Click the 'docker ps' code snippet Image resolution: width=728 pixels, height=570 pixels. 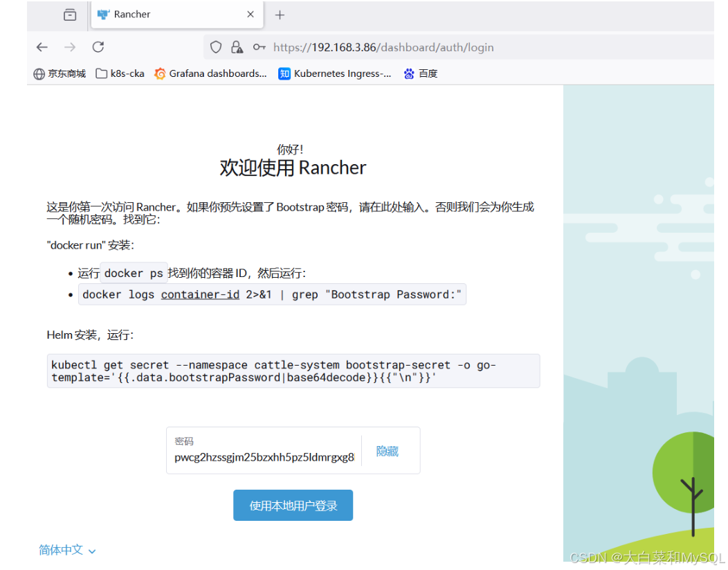coord(134,273)
